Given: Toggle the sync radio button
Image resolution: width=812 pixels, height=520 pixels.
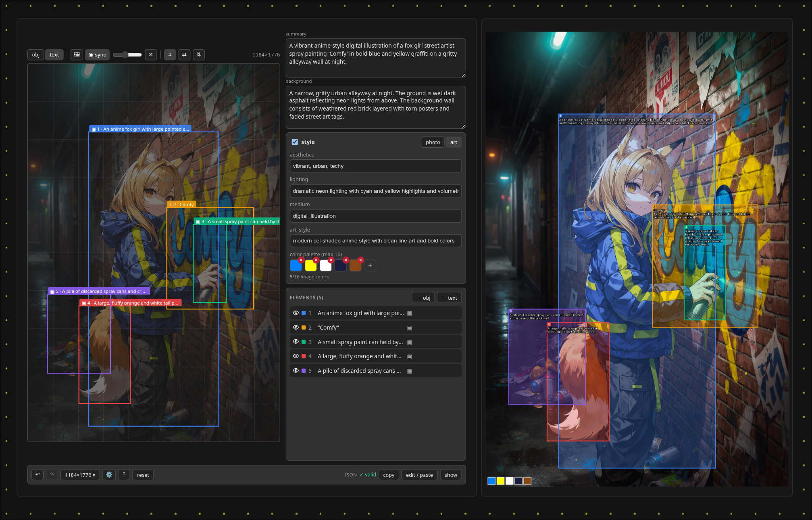Looking at the screenshot, I should pos(97,55).
